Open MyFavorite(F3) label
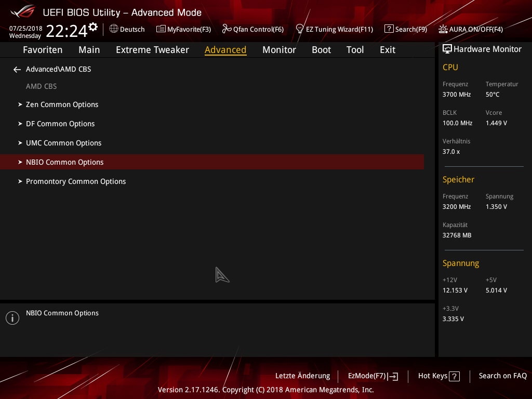The width and height of the screenshot is (532, 399). coord(189,30)
